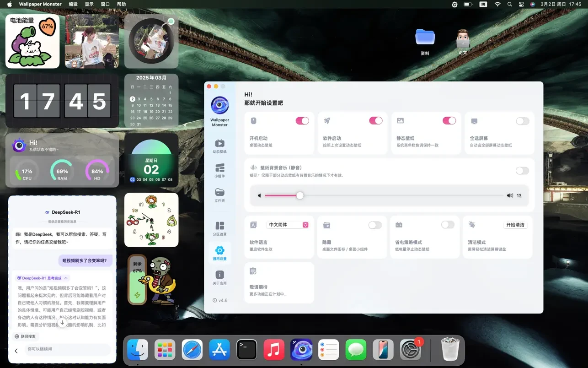The image size is (588, 368).
Task: Open the 中文简体 language dropdown
Action: [287, 225]
